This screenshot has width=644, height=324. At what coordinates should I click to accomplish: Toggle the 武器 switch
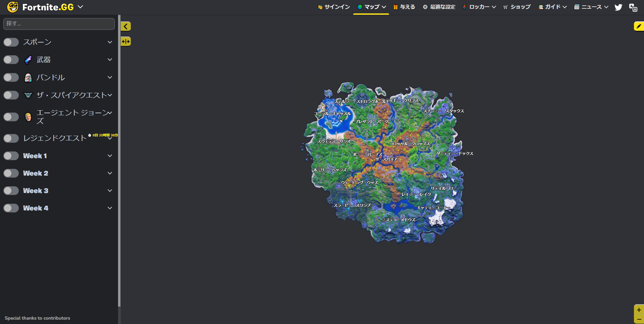[11, 60]
